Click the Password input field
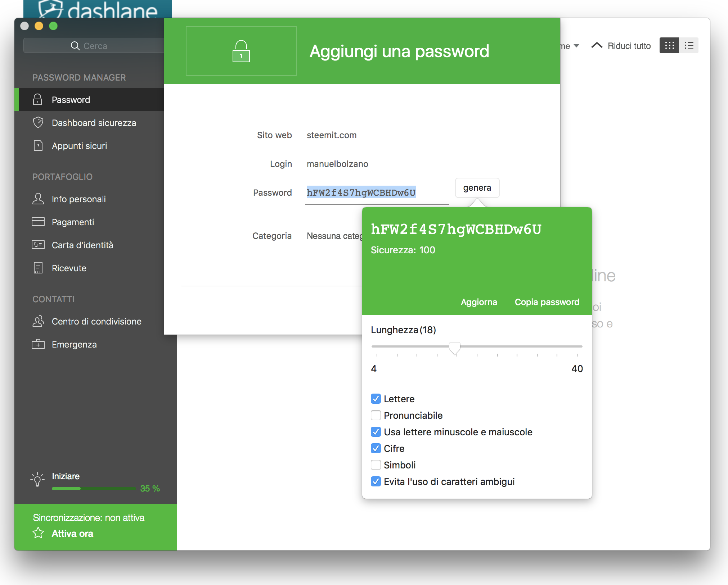 377,193
